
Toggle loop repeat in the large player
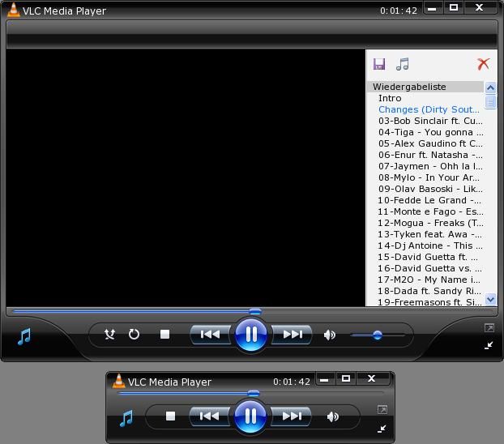[134, 335]
